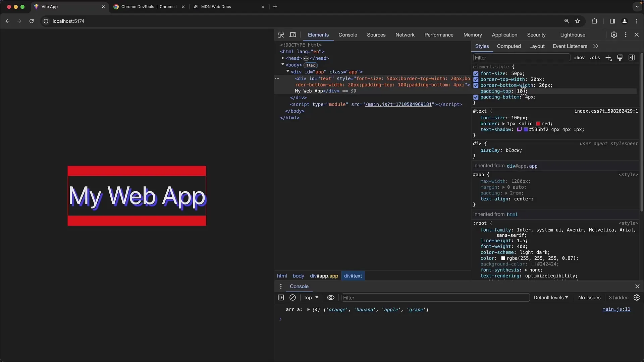Go back with the browser back arrow
Viewport: 644px width, 362px height.
point(7,21)
